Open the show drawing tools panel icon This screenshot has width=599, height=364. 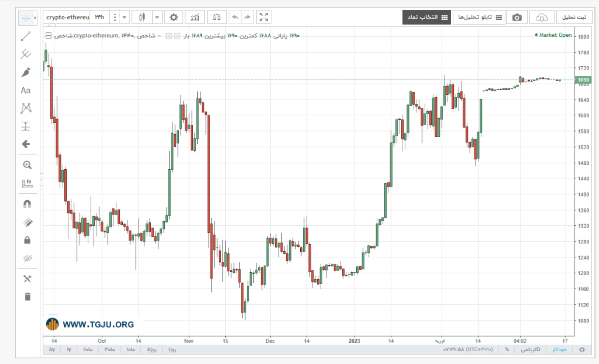27,279
